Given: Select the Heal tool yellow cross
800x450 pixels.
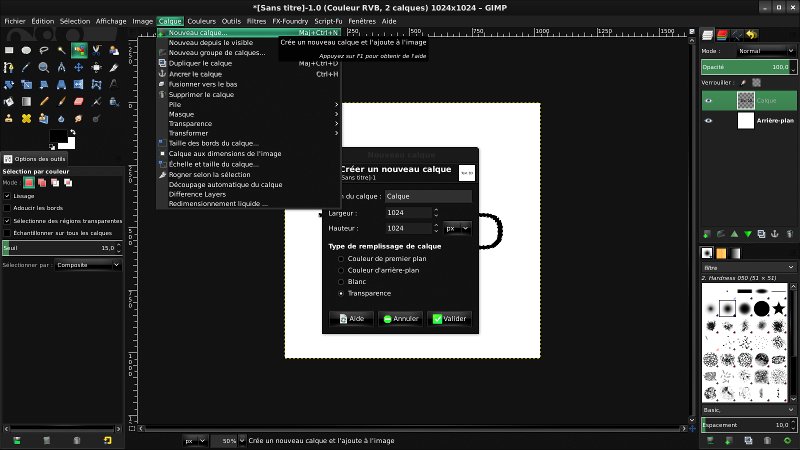Looking at the screenshot, I should [x=27, y=118].
